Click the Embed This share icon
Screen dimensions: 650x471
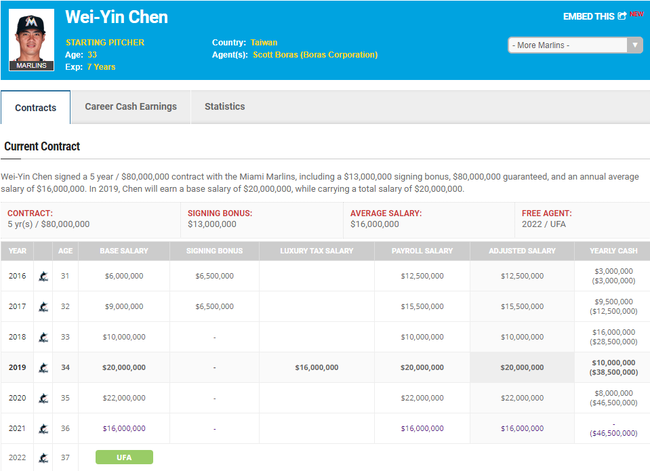pos(622,16)
